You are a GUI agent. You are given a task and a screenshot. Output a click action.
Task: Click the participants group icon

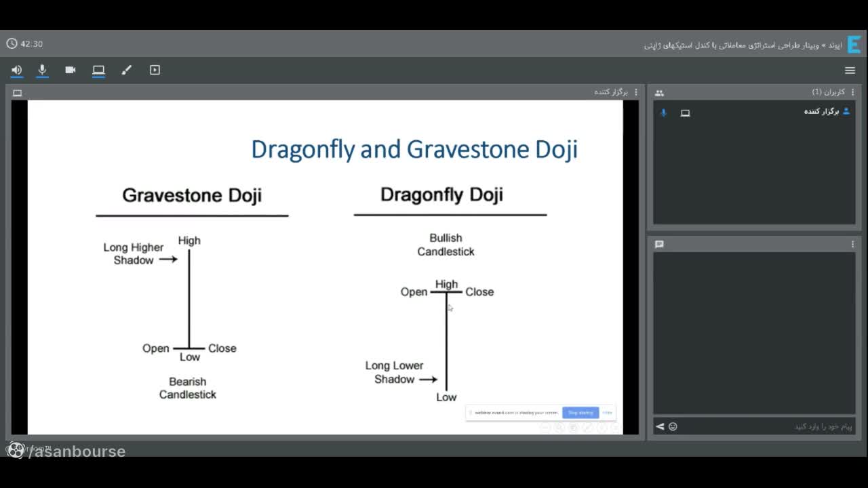coord(659,93)
